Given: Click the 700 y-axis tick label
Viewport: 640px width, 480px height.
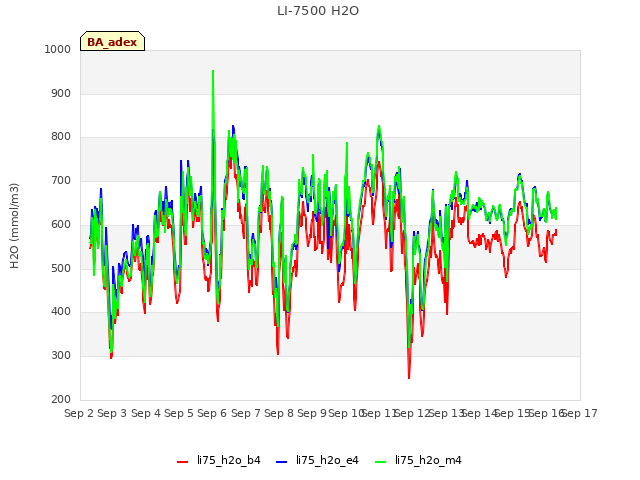Looking at the screenshot, I should [61, 180].
